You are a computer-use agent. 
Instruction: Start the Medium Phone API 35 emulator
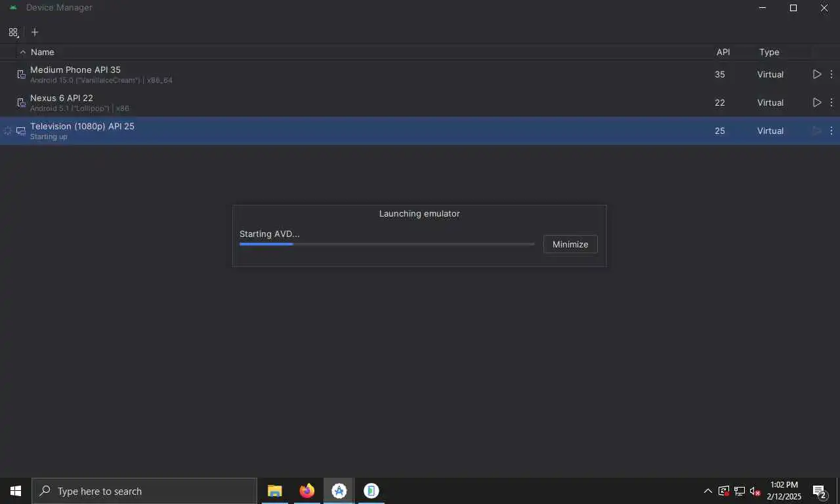pyautogui.click(x=817, y=74)
